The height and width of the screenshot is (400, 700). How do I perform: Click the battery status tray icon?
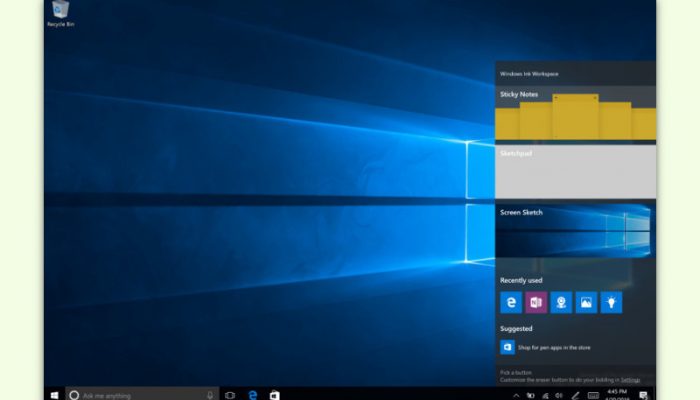[531, 396]
